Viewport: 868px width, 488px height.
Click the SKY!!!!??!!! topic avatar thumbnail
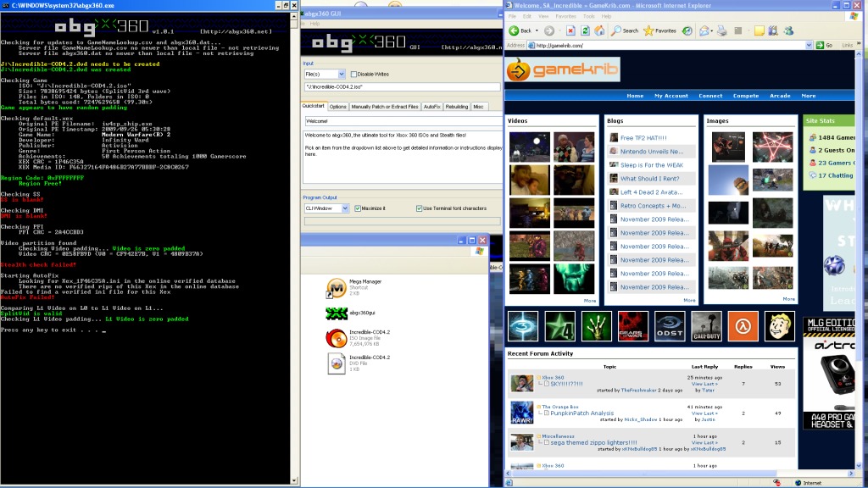coord(521,383)
